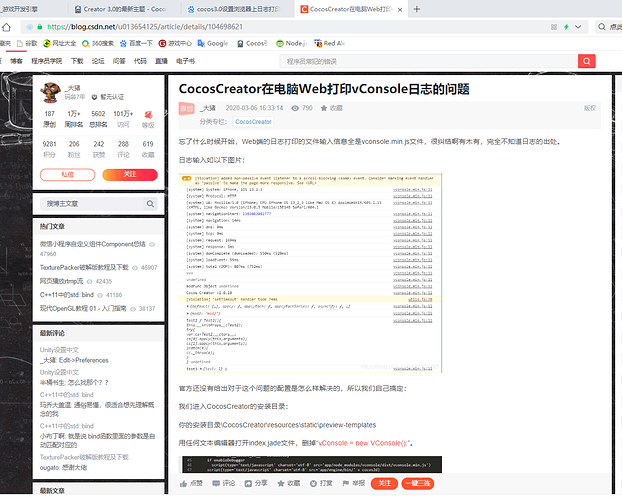Open the 游戏中心 bookmark

click(x=175, y=43)
